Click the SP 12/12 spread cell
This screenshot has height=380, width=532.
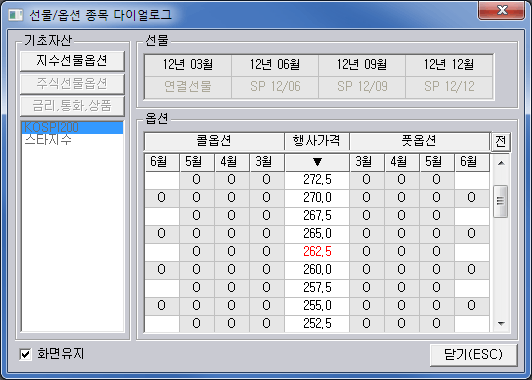[449, 87]
